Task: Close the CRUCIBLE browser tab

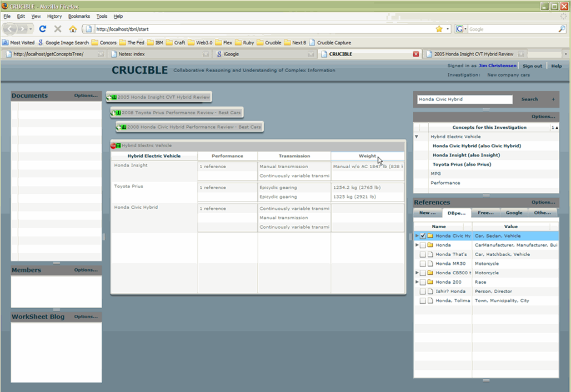Action: tap(416, 54)
